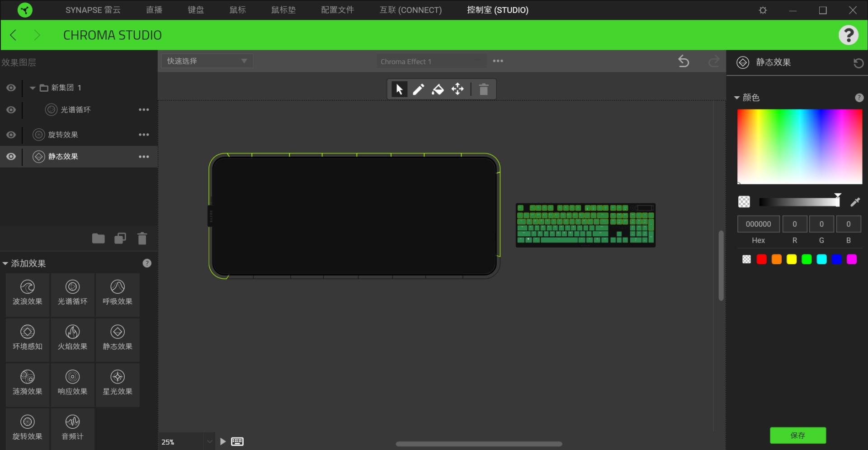Switch to the 鼠标 tab

(x=238, y=10)
